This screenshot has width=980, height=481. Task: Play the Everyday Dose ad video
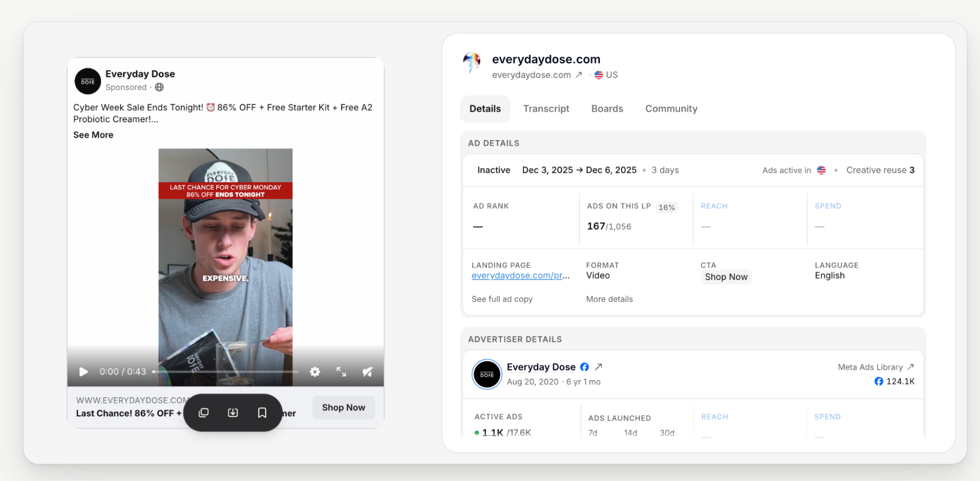pyautogui.click(x=84, y=372)
